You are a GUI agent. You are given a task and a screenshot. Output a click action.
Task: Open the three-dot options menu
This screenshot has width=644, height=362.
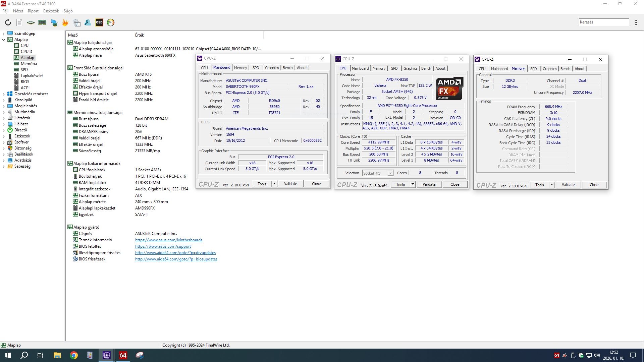636,22
